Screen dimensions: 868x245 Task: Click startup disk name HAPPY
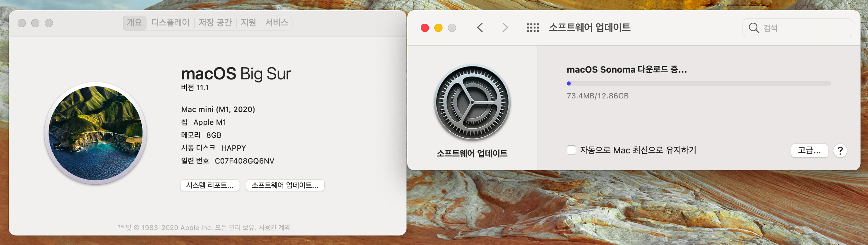pos(233,148)
